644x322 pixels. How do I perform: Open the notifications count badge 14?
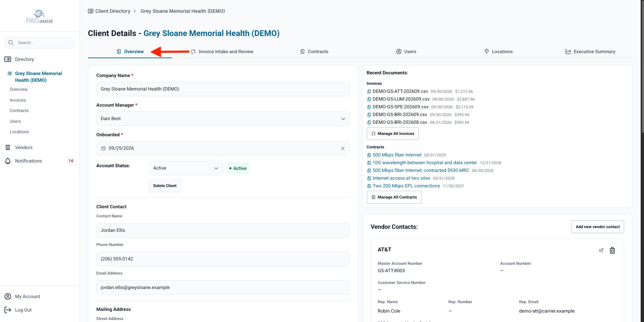tap(71, 161)
